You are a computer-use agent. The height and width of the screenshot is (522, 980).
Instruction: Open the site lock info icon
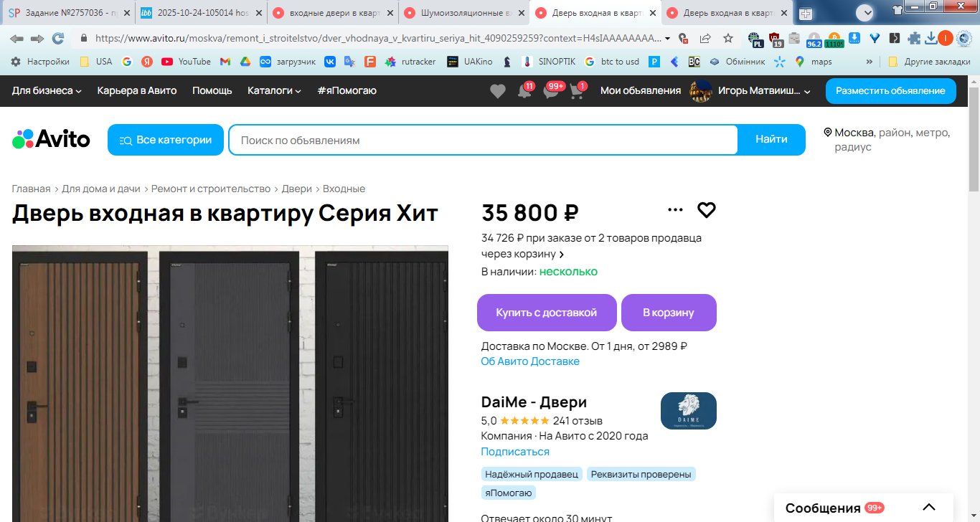coord(84,39)
